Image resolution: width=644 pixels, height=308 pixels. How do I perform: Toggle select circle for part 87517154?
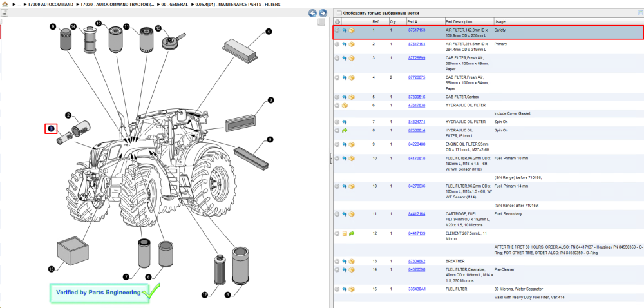click(337, 44)
